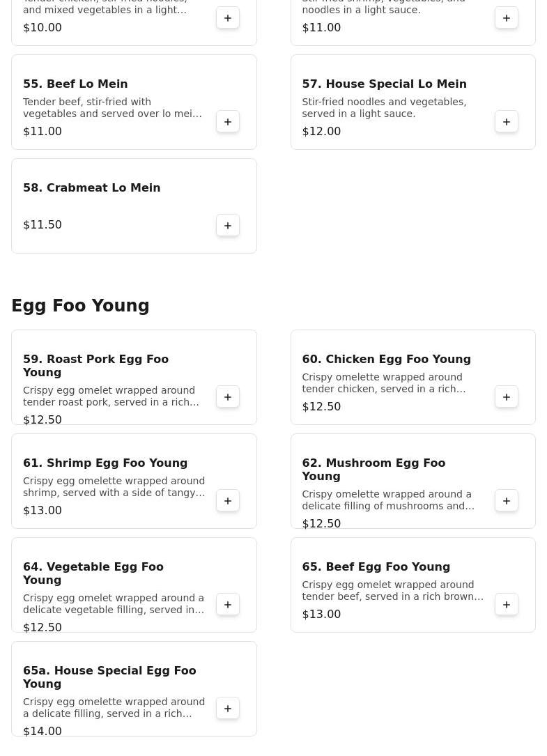The width and height of the screenshot is (547, 756).
Task: Add House Special Egg Foo Young with plus
Action: click(x=228, y=709)
